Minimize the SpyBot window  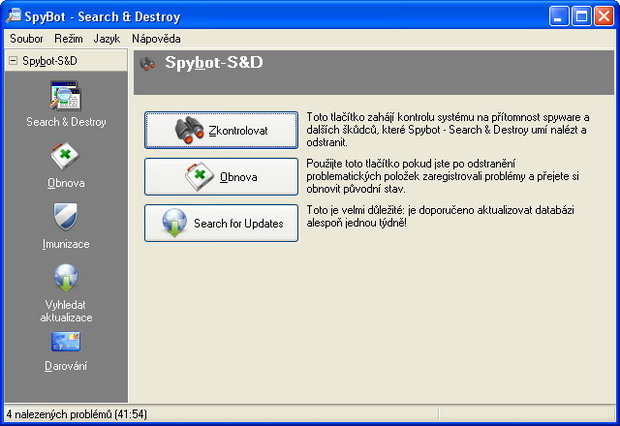point(559,16)
